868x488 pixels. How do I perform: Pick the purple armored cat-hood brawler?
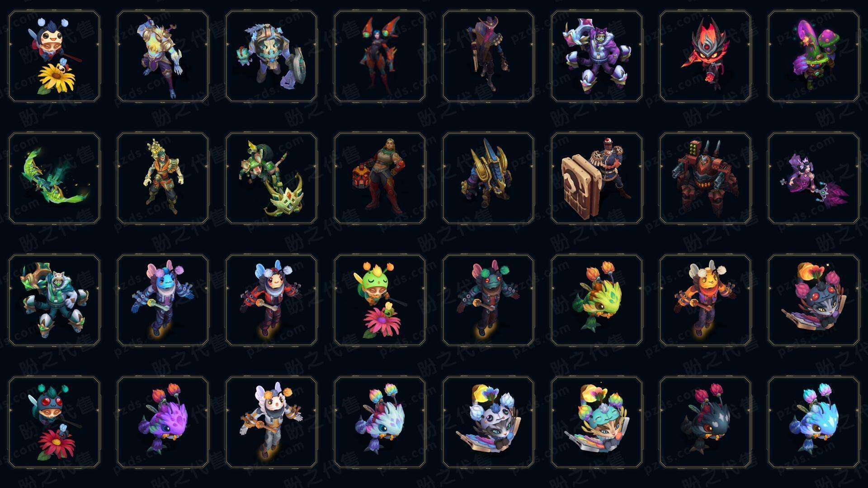[x=597, y=56]
